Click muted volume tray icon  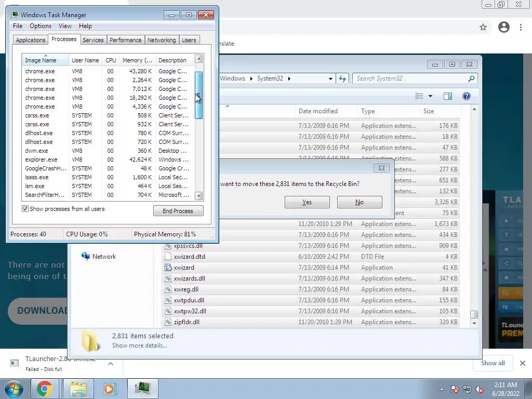(480, 390)
